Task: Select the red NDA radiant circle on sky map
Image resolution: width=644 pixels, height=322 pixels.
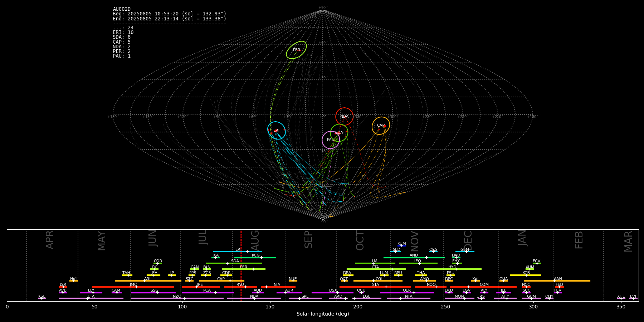Action: coord(344,116)
